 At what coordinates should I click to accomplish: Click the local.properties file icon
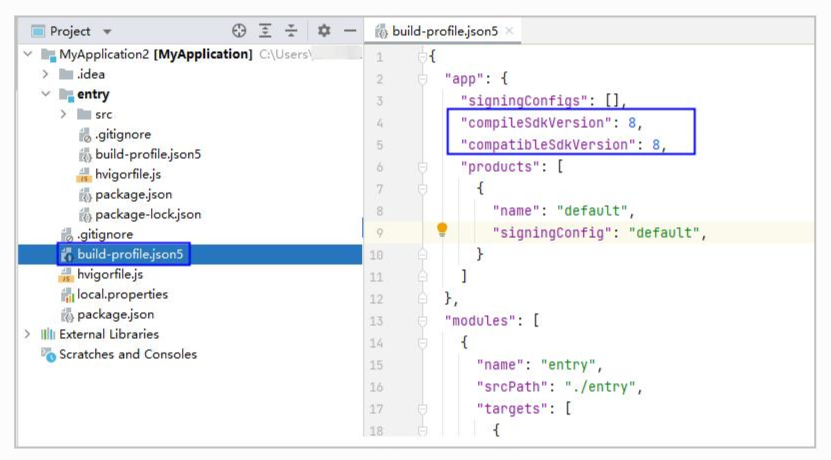point(67,295)
